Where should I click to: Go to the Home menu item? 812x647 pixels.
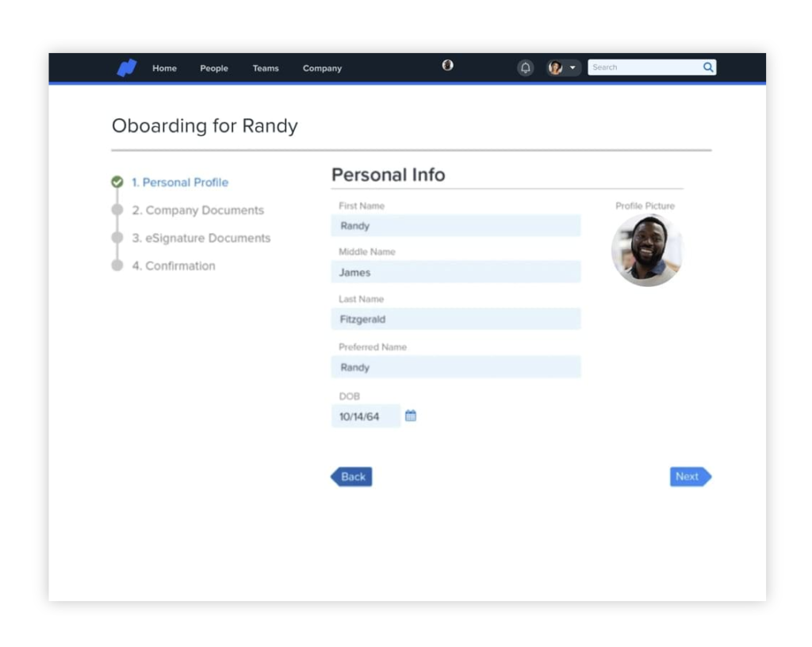164,68
